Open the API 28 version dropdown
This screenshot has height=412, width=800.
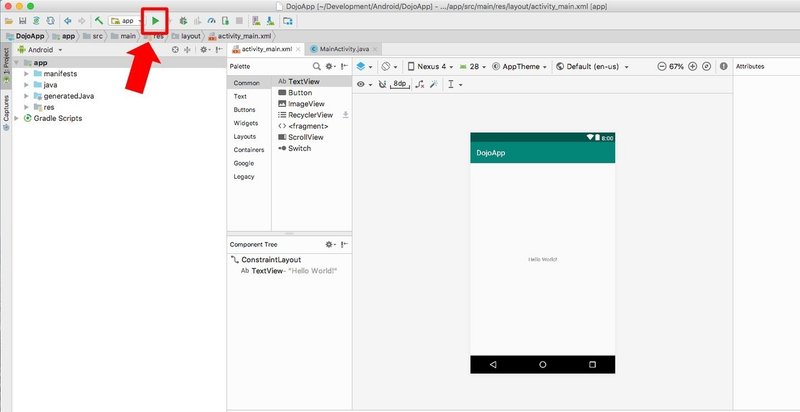point(472,66)
